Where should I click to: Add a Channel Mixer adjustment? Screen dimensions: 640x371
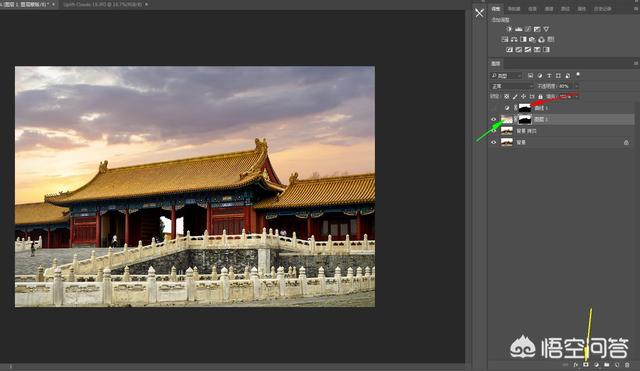coord(541,40)
